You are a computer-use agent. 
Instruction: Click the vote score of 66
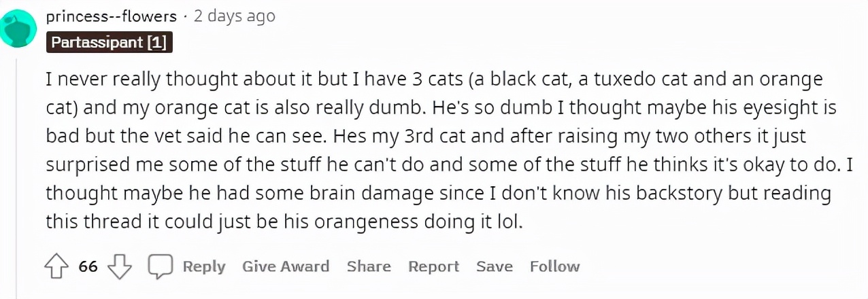(88, 266)
